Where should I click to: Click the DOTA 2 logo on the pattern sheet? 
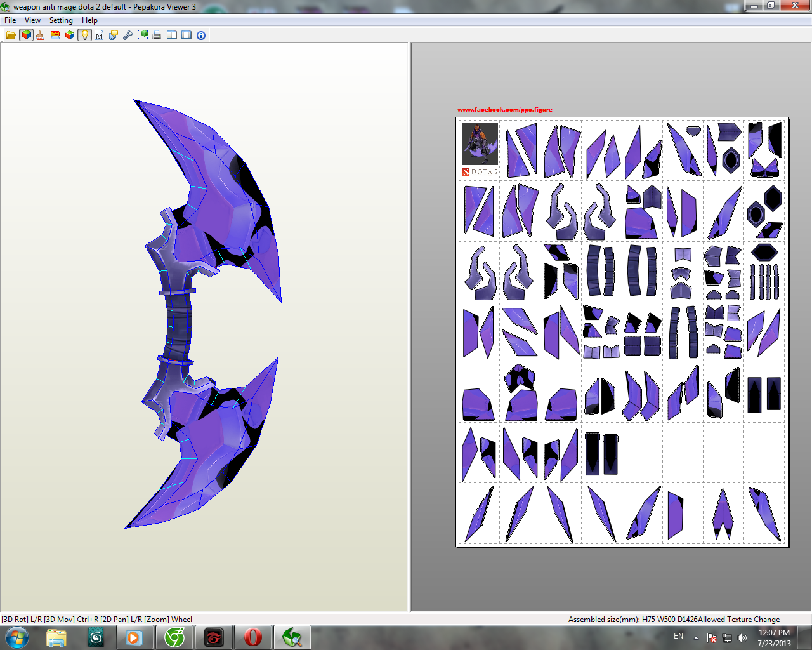coord(480,172)
